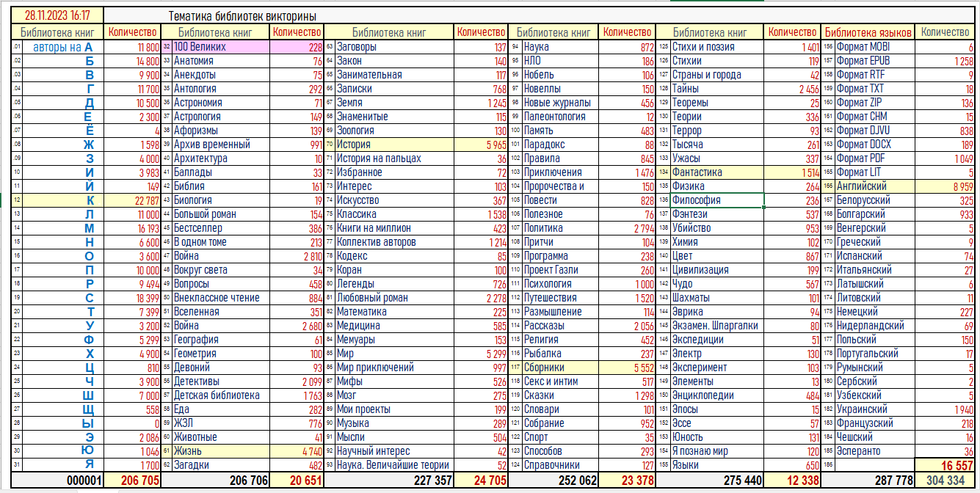Select the 'Английский' language cell
This screenshot has width=980, height=493.
point(875,186)
